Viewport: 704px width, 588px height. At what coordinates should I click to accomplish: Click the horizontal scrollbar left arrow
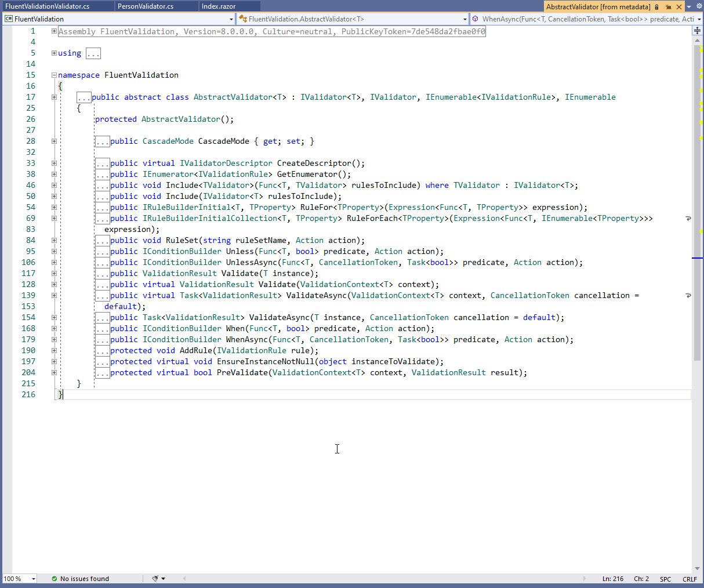pyautogui.click(x=184, y=579)
